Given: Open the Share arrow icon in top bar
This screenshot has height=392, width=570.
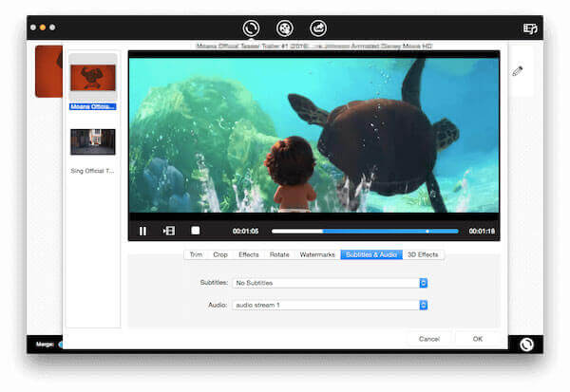Looking at the screenshot, I should point(318,28).
